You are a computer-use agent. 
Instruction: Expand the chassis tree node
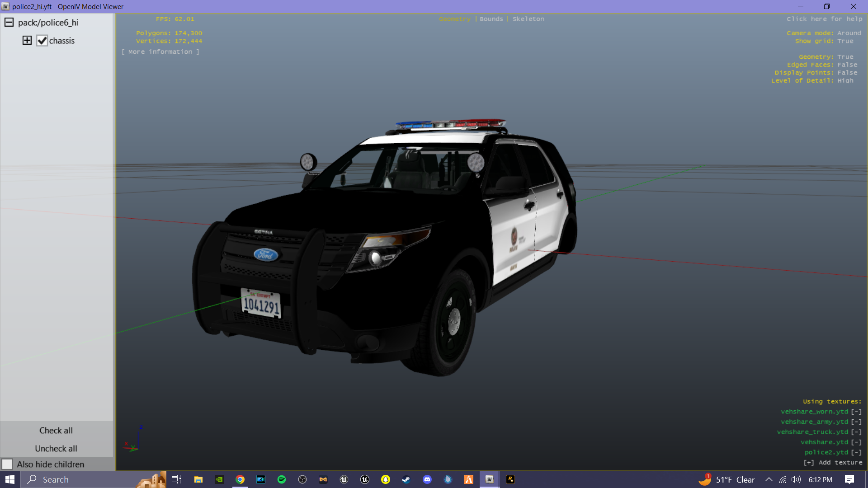pyautogui.click(x=27, y=41)
